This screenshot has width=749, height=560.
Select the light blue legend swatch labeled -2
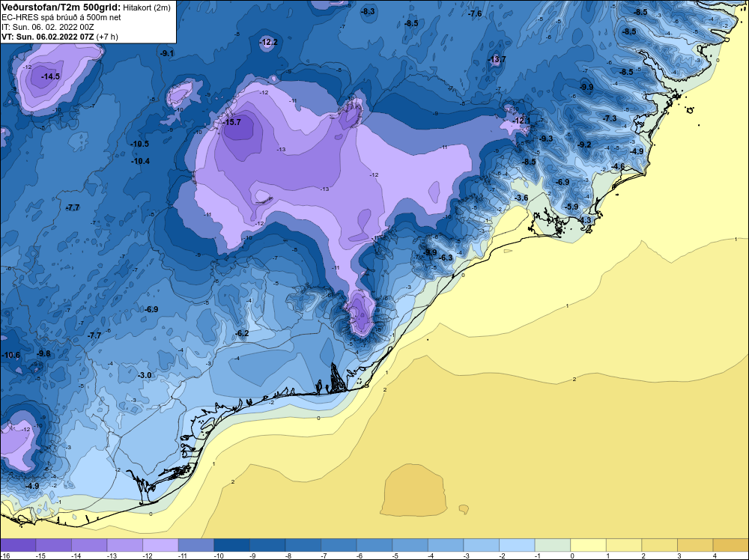(517, 545)
